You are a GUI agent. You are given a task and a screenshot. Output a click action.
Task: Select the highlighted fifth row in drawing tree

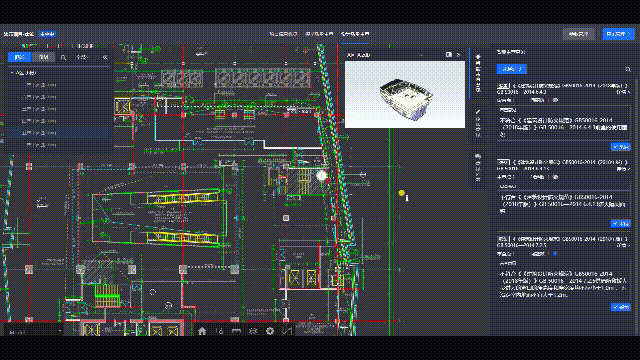pyautogui.click(x=59, y=133)
